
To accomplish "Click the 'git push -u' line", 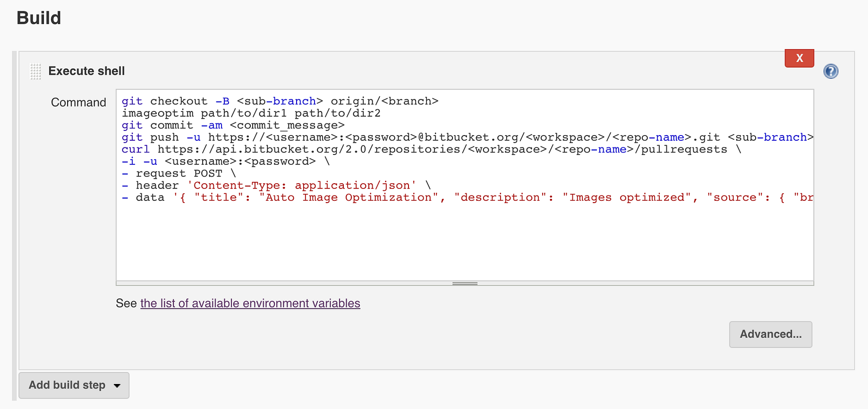I will [468, 137].
